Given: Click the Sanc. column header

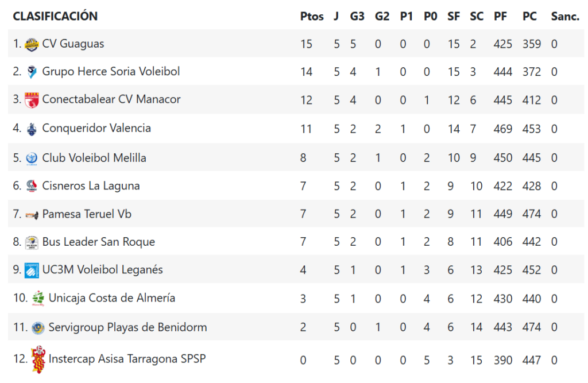Looking at the screenshot, I should coord(565,17).
